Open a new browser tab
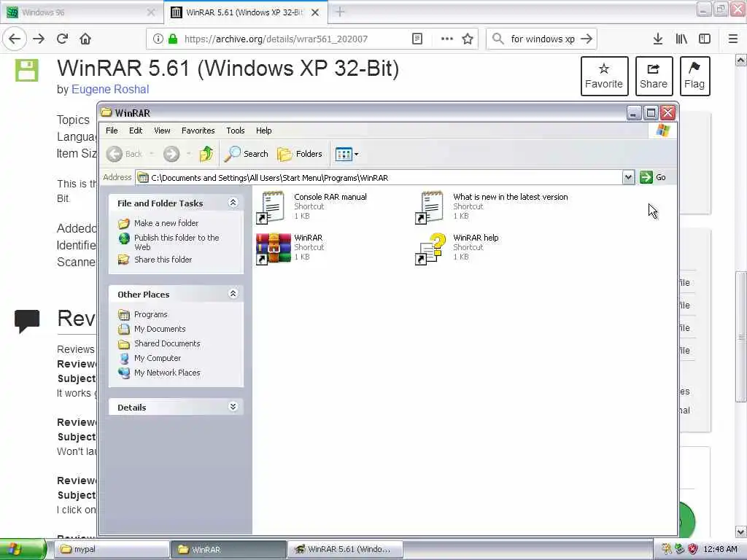Image resolution: width=747 pixels, height=560 pixels. [x=340, y=12]
